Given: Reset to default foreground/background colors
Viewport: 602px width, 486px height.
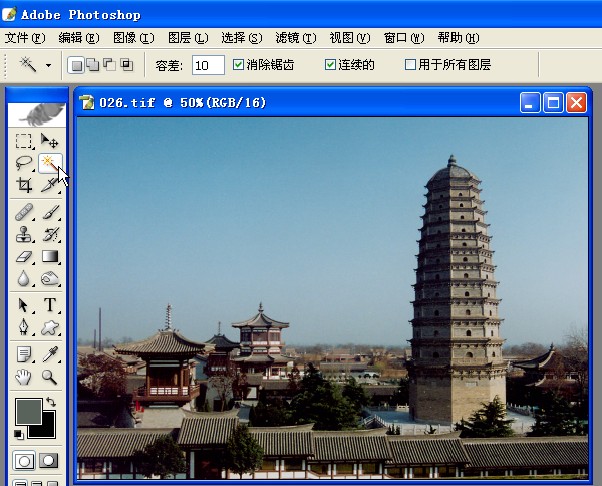Looking at the screenshot, I should click(x=19, y=435).
